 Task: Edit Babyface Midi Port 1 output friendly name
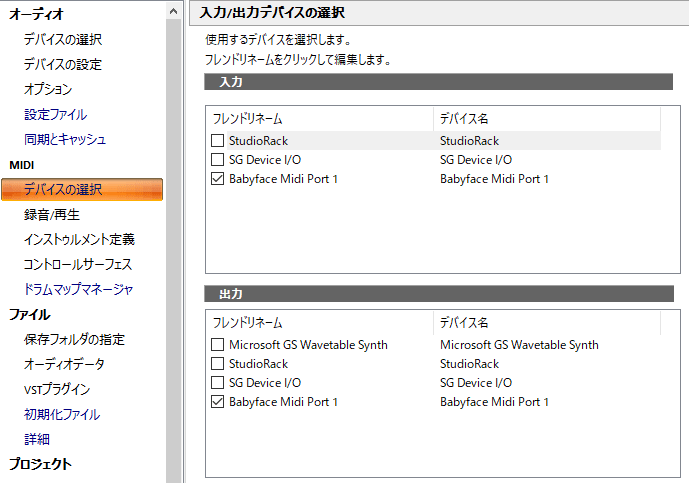coord(283,402)
